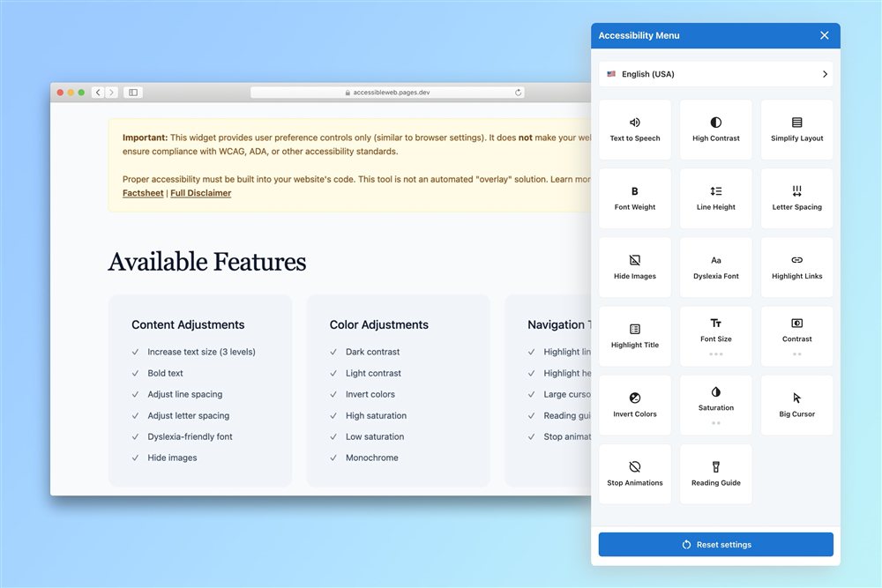Open the English (USA) language selector
The height and width of the screenshot is (588, 882).
[715, 74]
